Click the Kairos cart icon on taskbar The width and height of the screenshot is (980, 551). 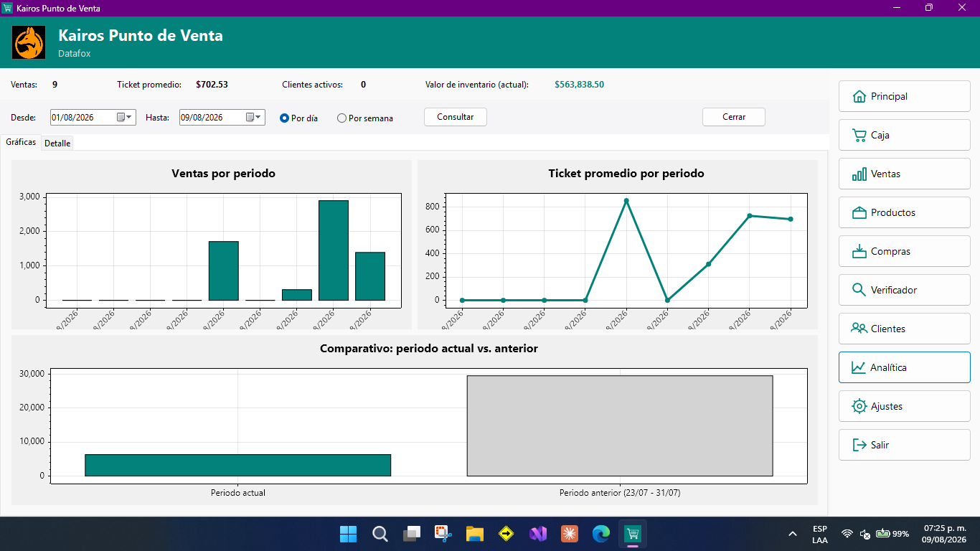pyautogui.click(x=633, y=534)
